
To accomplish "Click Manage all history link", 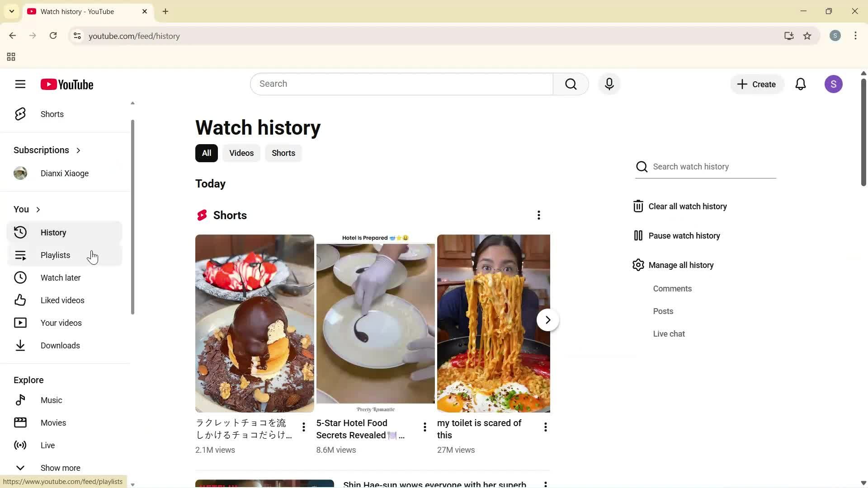I will pyautogui.click(x=681, y=265).
